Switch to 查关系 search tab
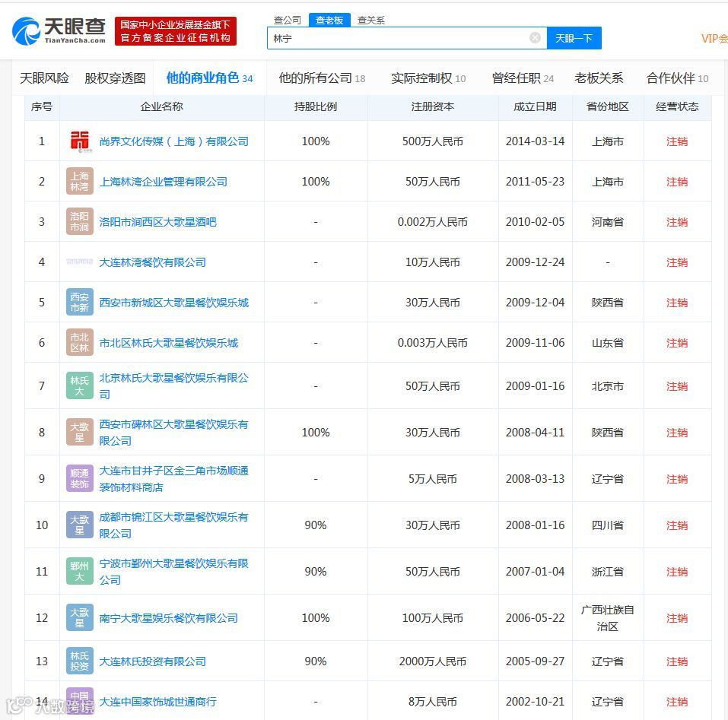Image resolution: width=728 pixels, height=720 pixels. [371, 20]
